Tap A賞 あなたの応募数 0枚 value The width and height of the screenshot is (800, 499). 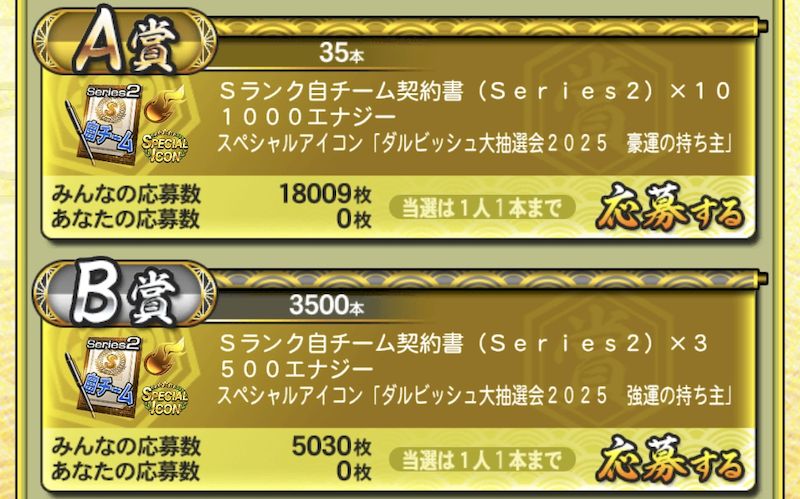pos(354,219)
